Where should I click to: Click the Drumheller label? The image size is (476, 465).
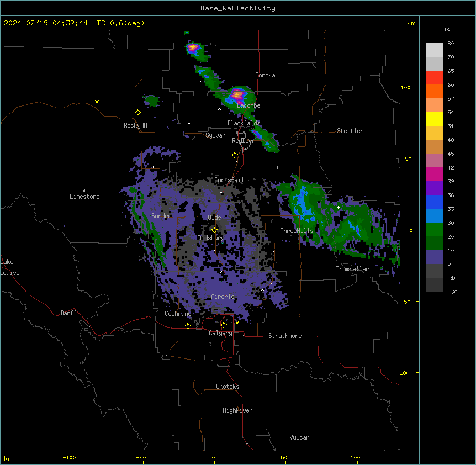[x=352, y=269]
